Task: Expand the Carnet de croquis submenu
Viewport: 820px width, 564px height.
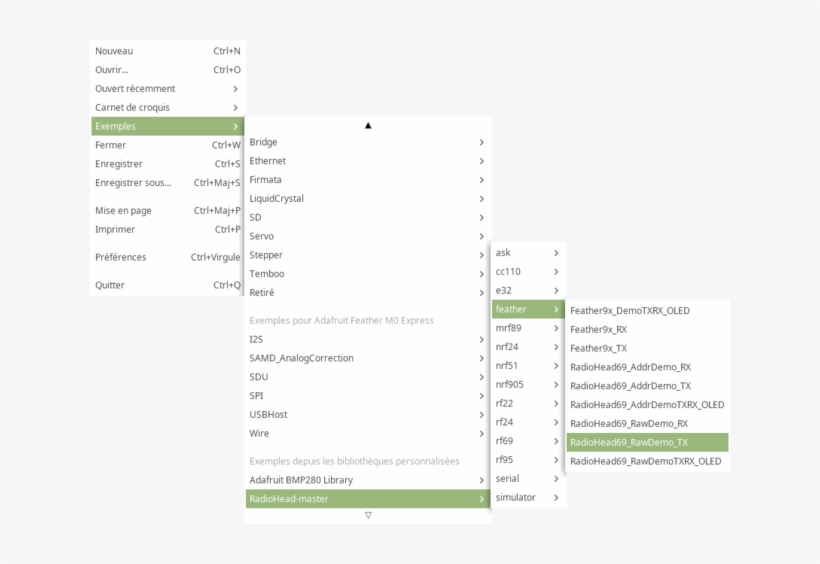Action: 132,108
